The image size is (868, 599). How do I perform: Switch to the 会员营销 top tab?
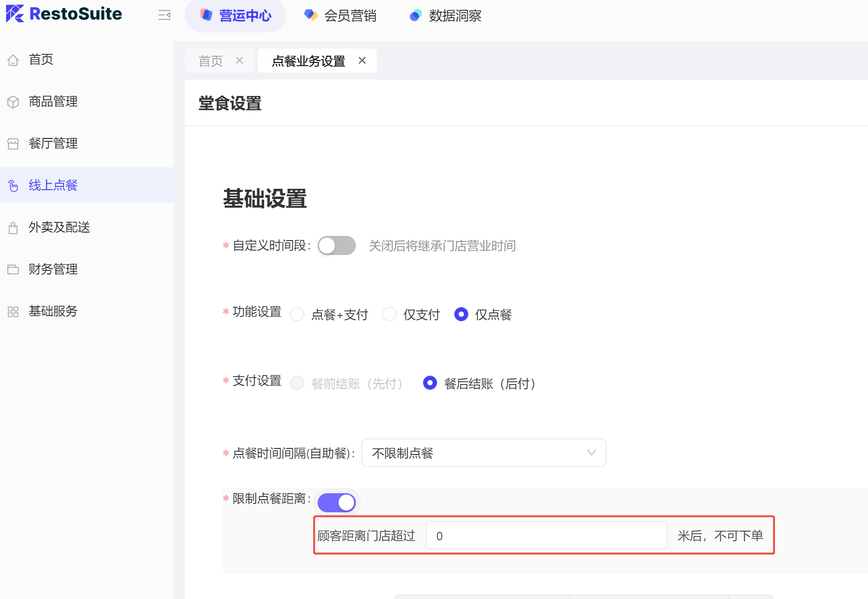340,16
